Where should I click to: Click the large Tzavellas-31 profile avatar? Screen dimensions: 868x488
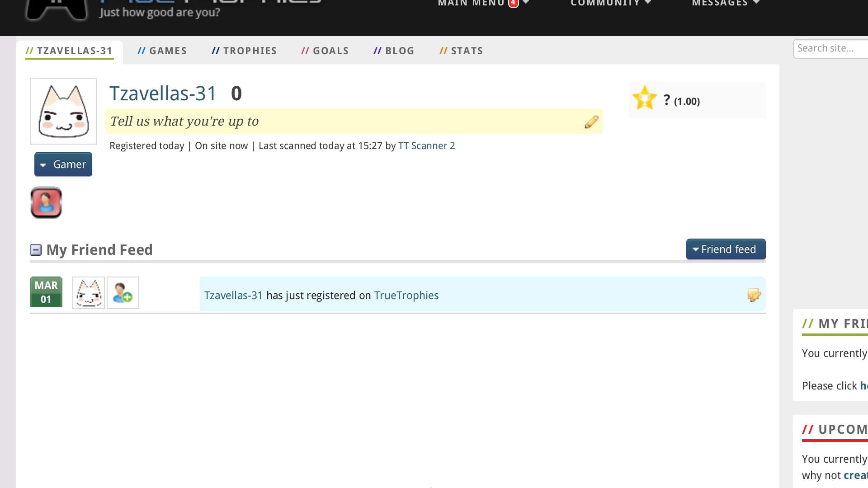[63, 111]
